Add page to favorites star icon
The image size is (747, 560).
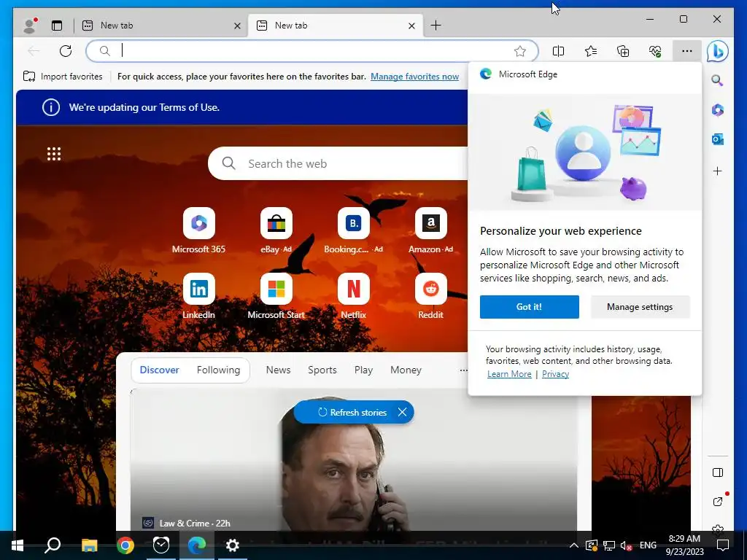click(519, 51)
